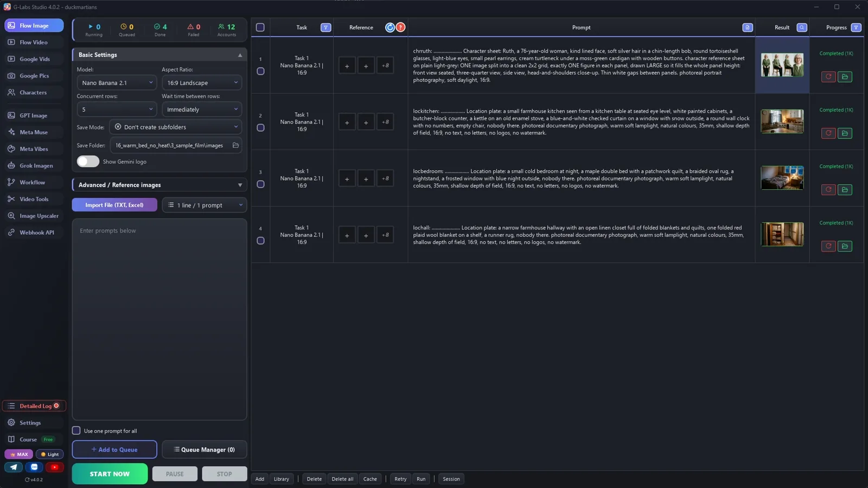Tick the select-all checkbox in table header
Screen dimensions: 868x488
260,28
